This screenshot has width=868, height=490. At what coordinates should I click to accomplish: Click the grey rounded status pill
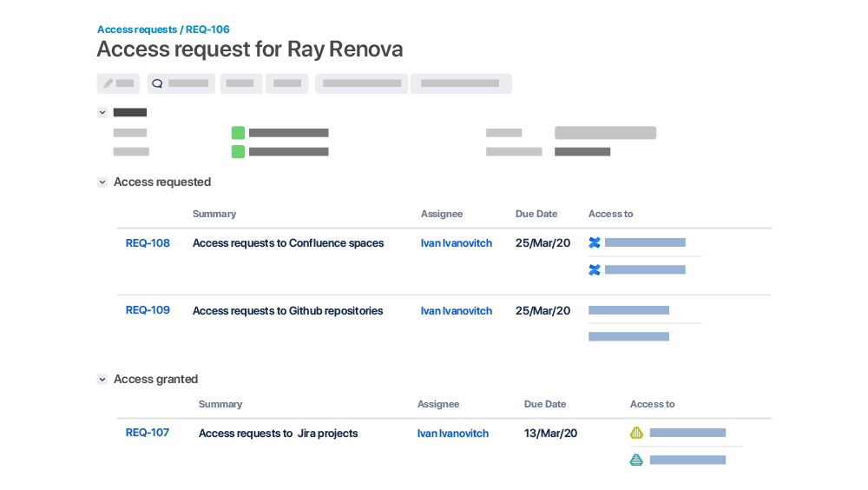point(606,132)
